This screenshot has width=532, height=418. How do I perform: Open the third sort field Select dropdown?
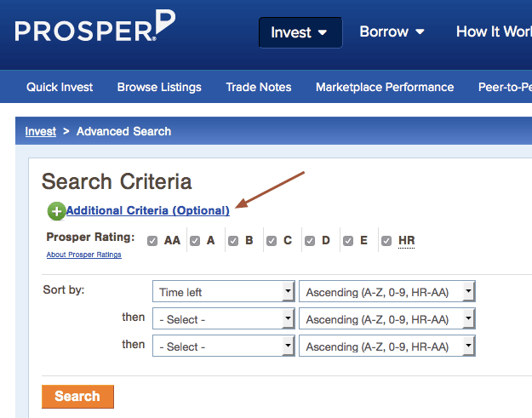coord(224,346)
